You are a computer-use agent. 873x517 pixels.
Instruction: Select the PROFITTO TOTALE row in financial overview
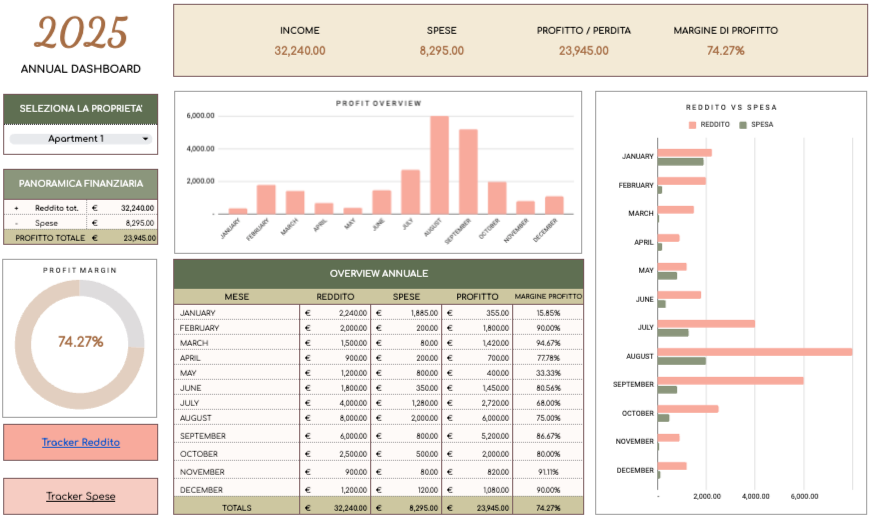click(80, 238)
